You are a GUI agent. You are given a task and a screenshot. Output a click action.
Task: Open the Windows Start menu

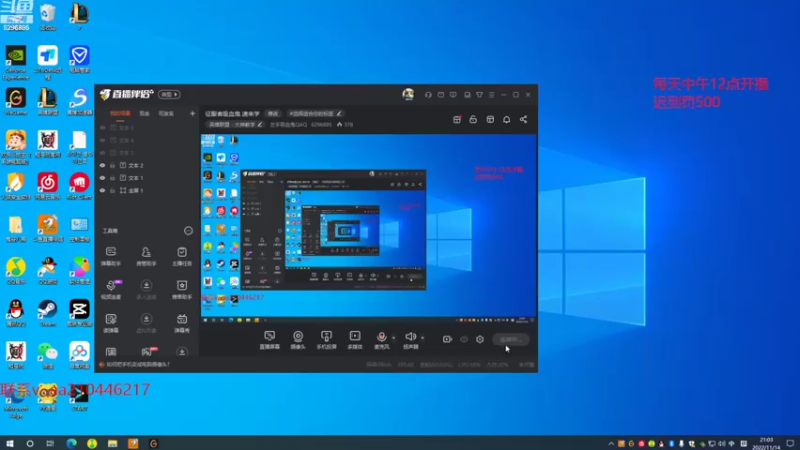pos(9,443)
